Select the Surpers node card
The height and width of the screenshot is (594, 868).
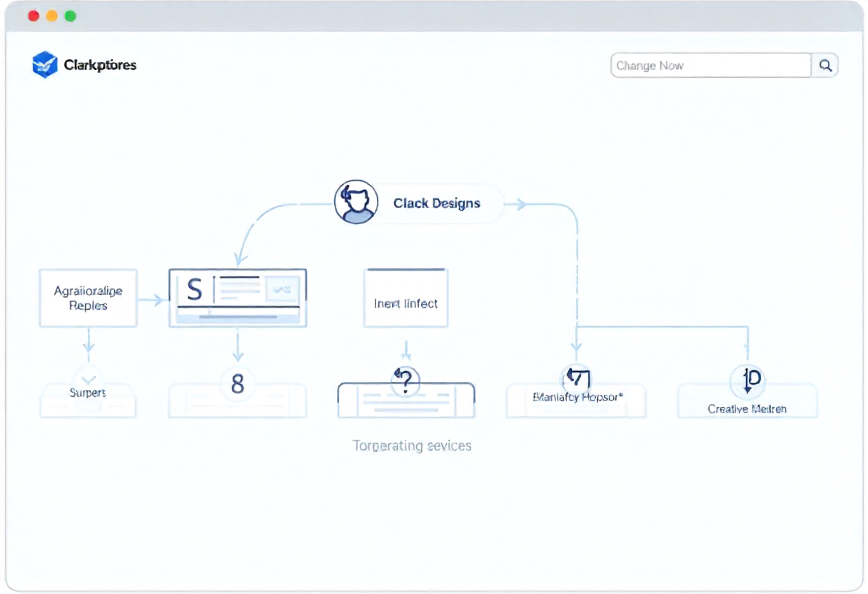(x=88, y=400)
